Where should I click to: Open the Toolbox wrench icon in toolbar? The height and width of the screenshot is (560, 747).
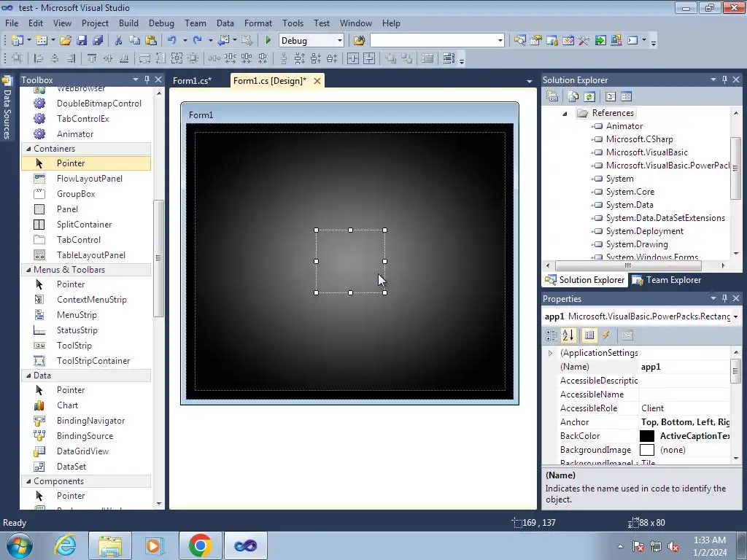tap(584, 41)
